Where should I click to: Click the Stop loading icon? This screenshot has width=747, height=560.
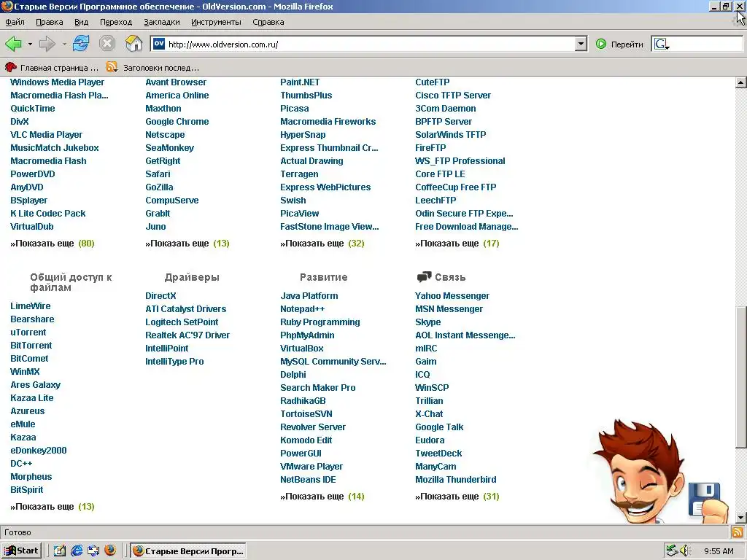107,44
